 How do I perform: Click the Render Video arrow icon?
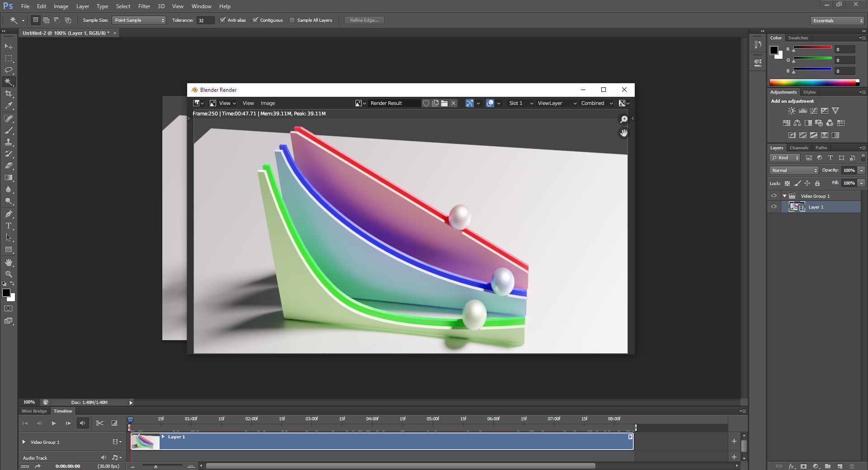tap(38, 466)
